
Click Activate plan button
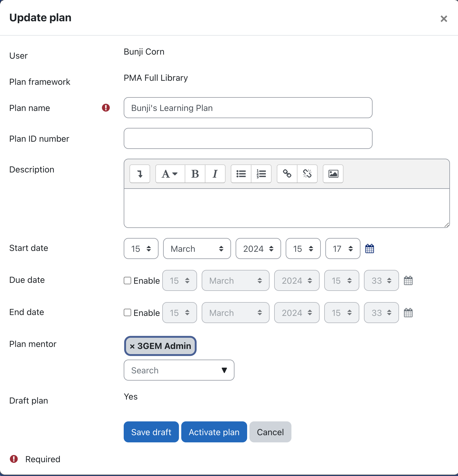(214, 432)
